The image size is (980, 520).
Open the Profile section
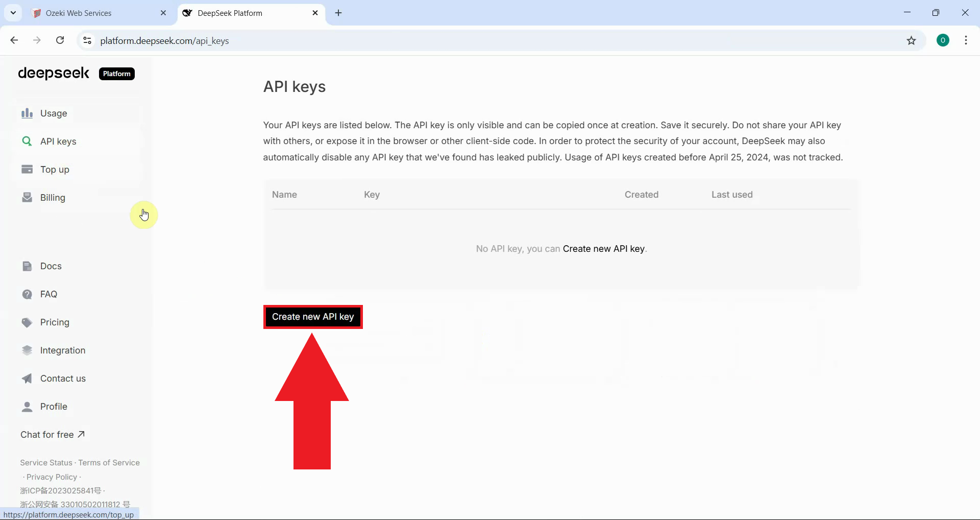coord(54,407)
